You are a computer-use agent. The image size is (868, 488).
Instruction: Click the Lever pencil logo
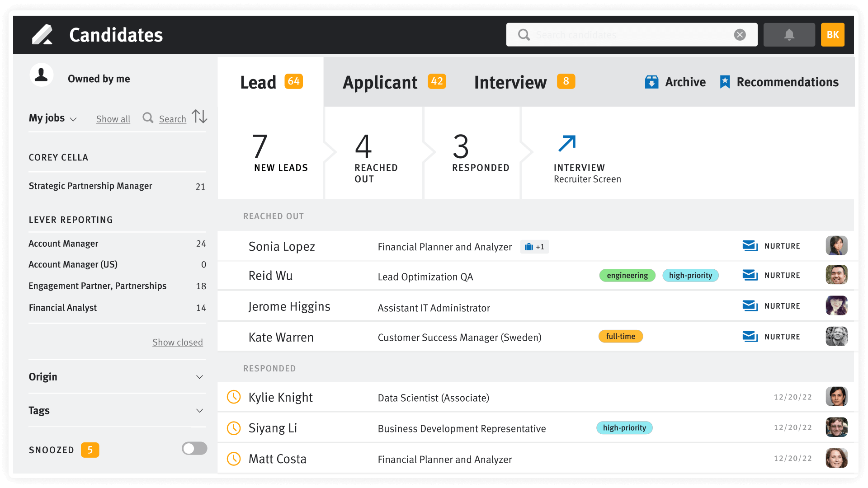(42, 34)
